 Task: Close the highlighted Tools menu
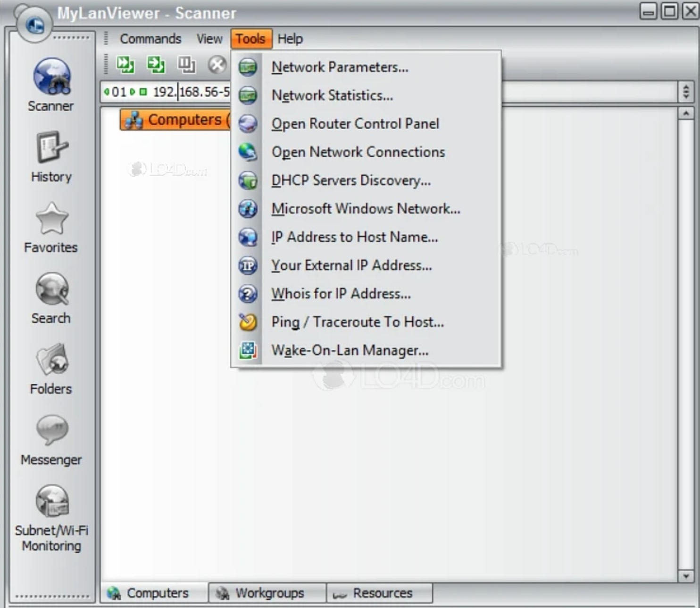251,39
